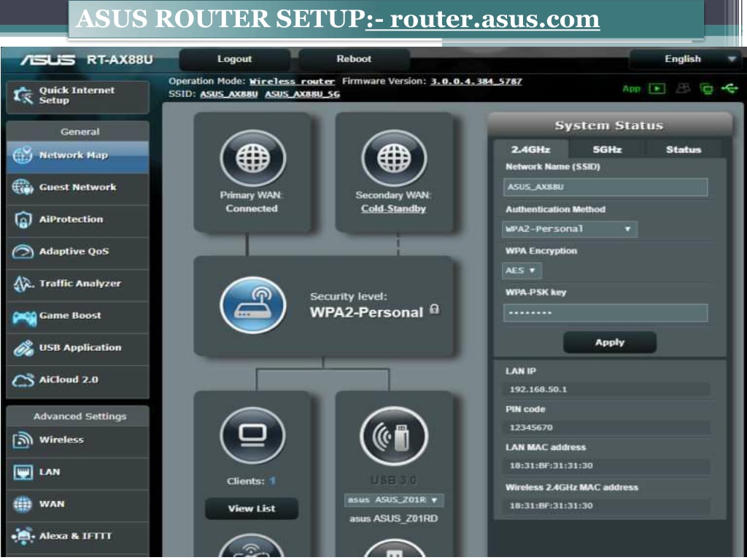Open the English language dropdown
This screenshot has width=747, height=560.
click(x=684, y=59)
